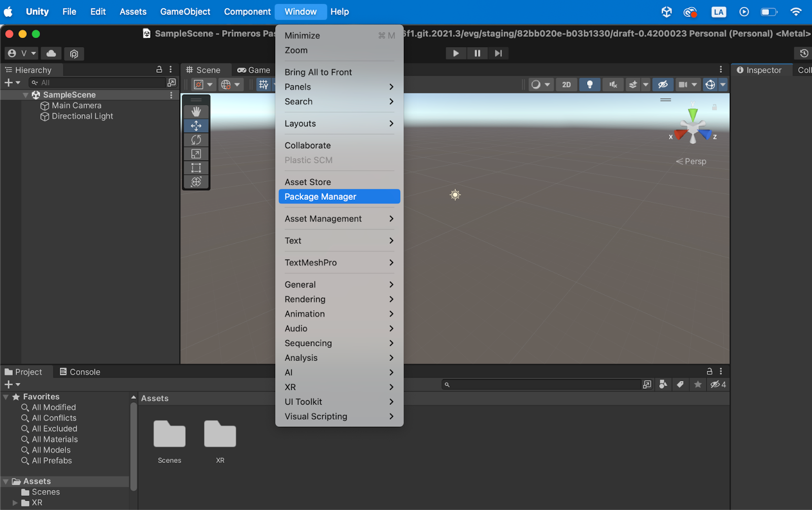Open the scene effects dropdown arrow
Image resolution: width=812 pixels, height=510 pixels.
pos(646,85)
